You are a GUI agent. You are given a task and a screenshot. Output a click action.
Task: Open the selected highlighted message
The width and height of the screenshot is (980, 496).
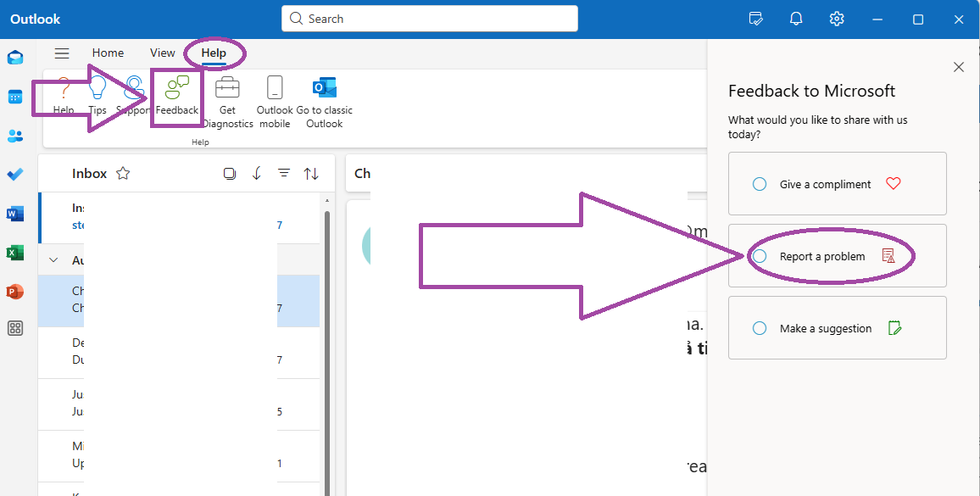coord(179,301)
